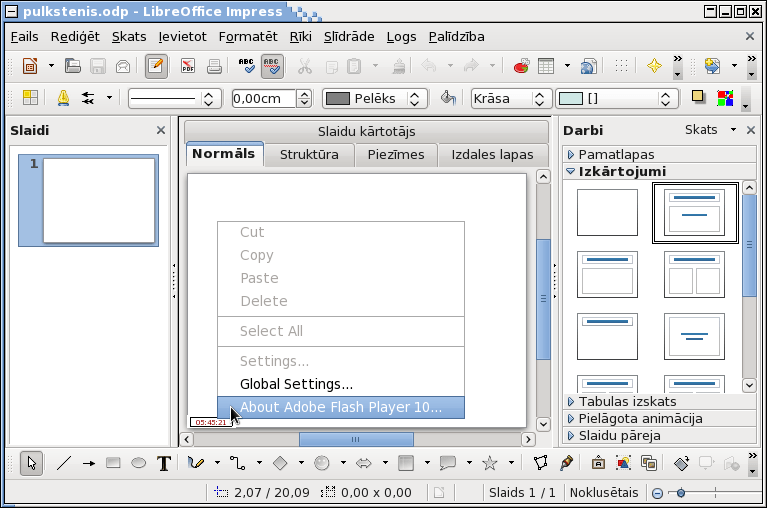Switch to the Struktūra tab
The width and height of the screenshot is (767, 508).
click(309, 155)
